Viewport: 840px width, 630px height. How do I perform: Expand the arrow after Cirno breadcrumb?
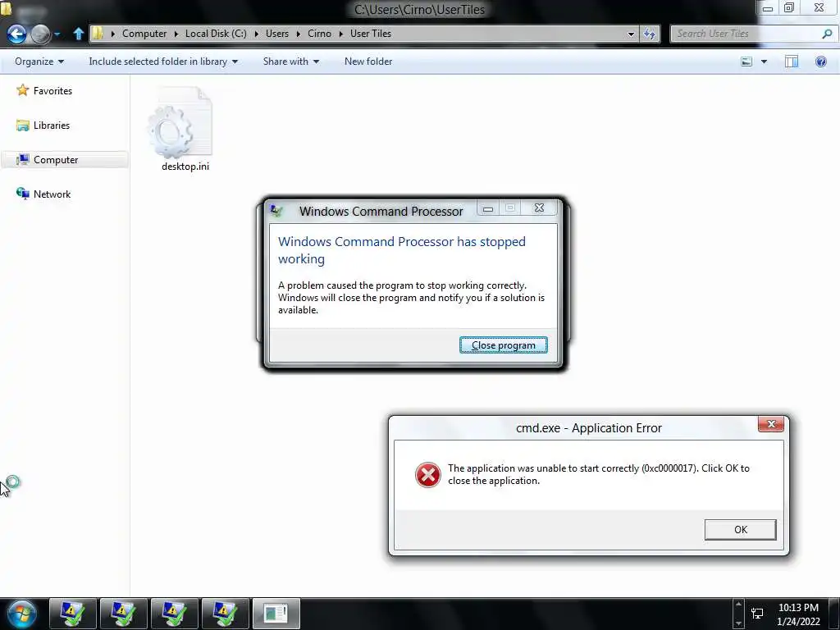coord(340,34)
